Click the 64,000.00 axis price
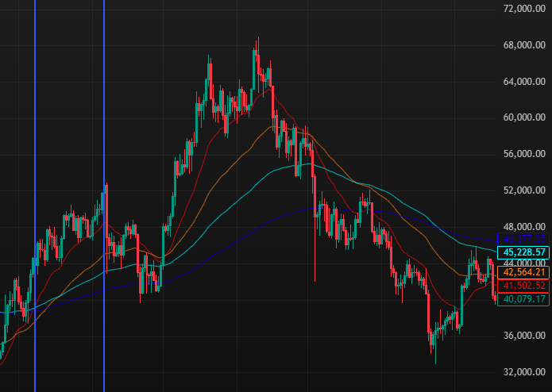 click(x=524, y=82)
